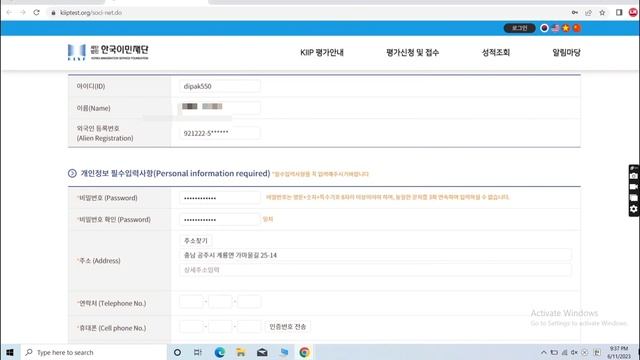Click the ID field showing dipak550

220,86
